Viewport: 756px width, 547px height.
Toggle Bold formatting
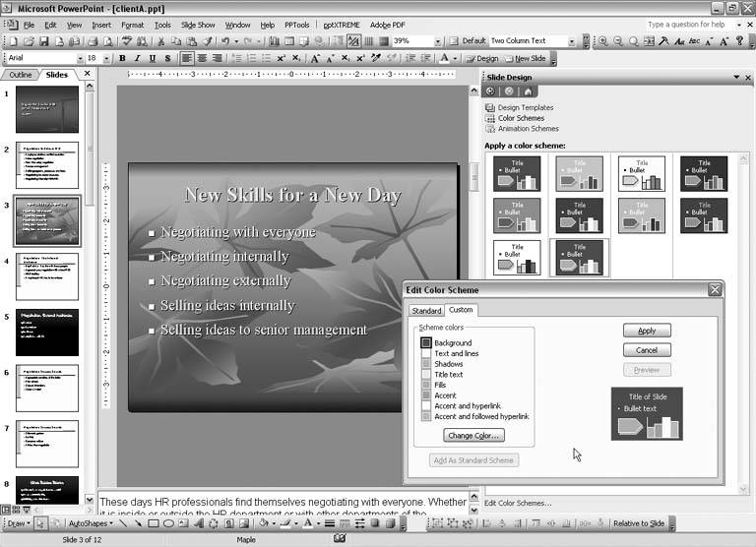coord(123,58)
